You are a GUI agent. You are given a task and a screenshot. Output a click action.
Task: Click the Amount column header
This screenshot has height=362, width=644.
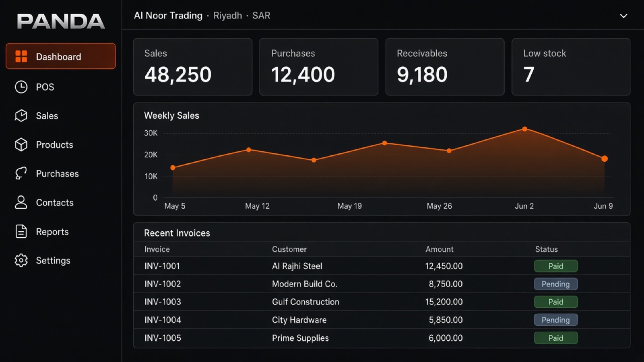pyautogui.click(x=440, y=249)
